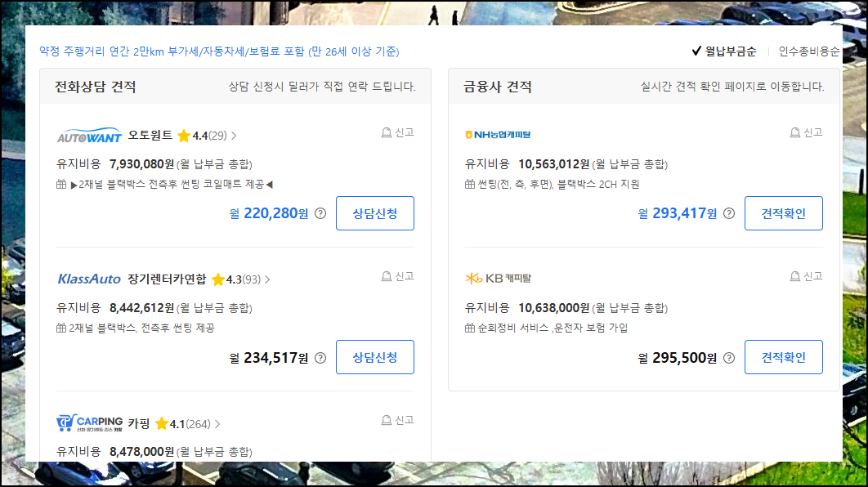
Task: Click 유지비용 7,930,080원 total
Action: click(154, 164)
